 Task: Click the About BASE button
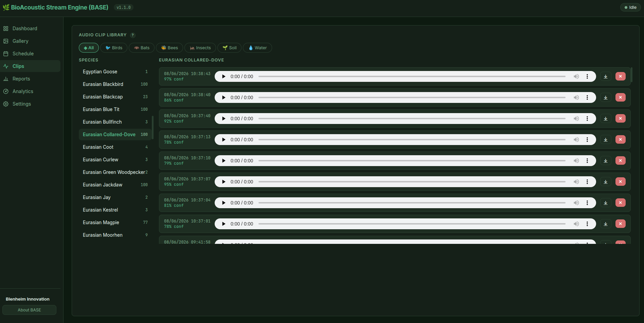pyautogui.click(x=29, y=310)
